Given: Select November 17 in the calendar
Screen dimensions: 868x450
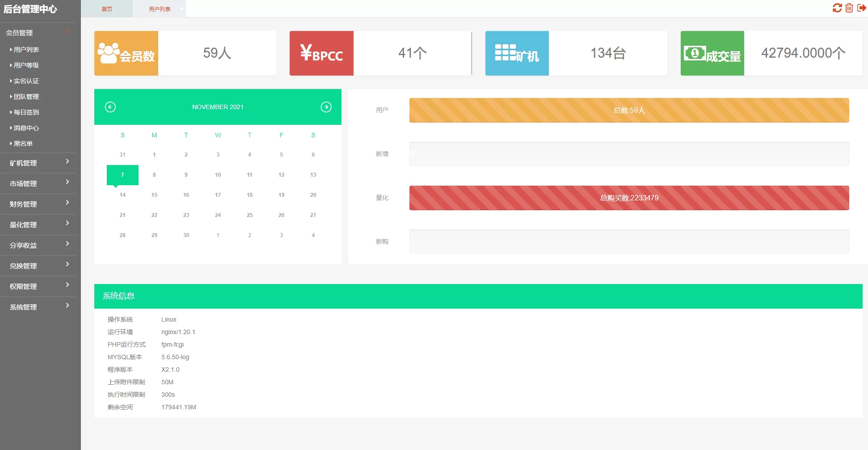Looking at the screenshot, I should click(218, 195).
